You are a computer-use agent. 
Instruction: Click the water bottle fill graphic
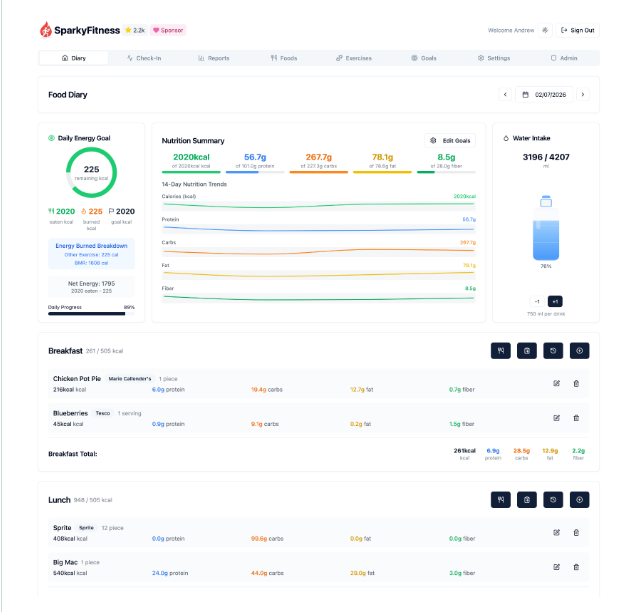coord(546,237)
